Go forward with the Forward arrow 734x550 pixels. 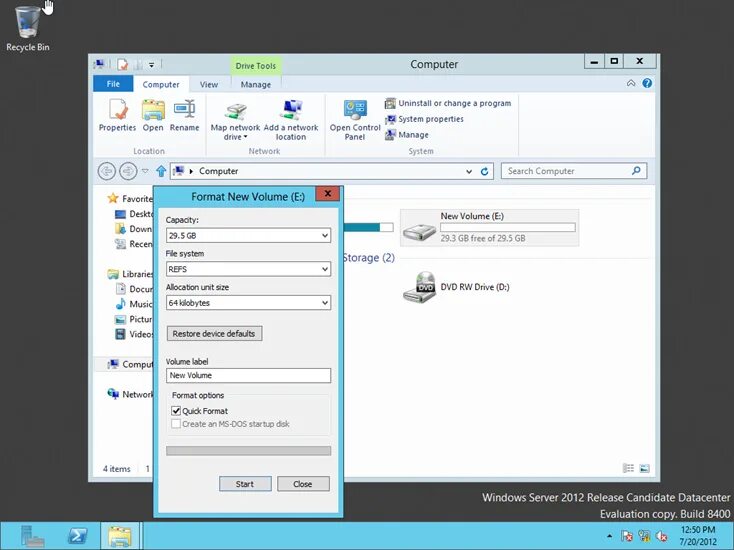pos(128,171)
